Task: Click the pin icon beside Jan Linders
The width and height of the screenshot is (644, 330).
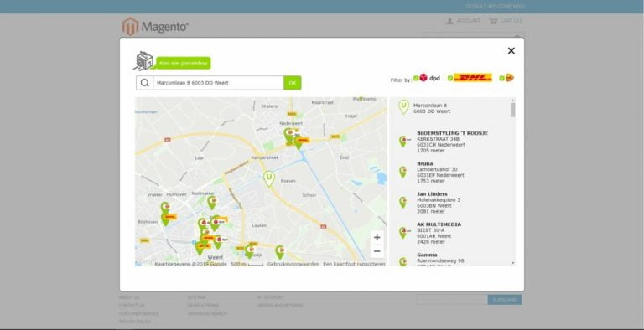Action: coord(402,203)
